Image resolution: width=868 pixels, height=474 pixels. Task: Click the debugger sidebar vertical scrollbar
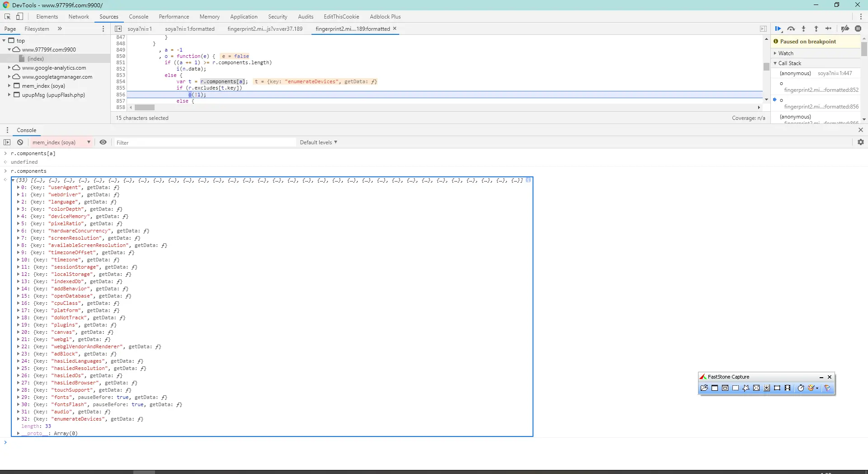864,49
